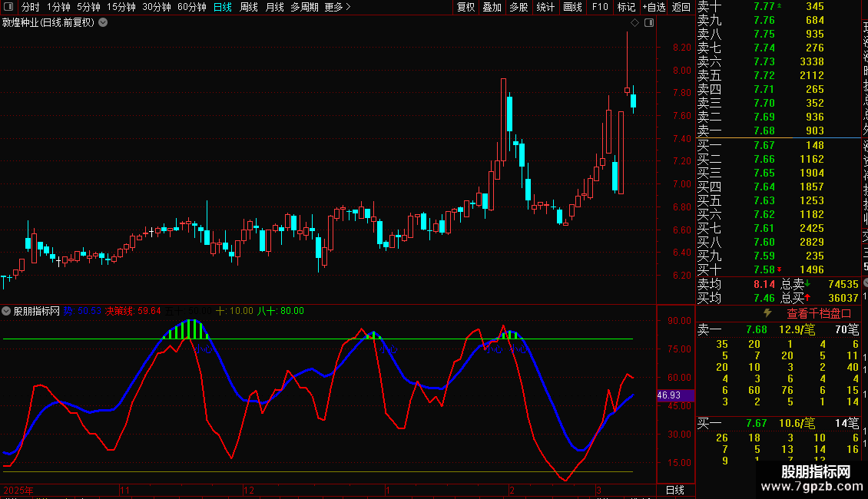The height and width of the screenshot is (499, 868).
Task: Open the 多周期 multi-period view
Action: (x=304, y=7)
